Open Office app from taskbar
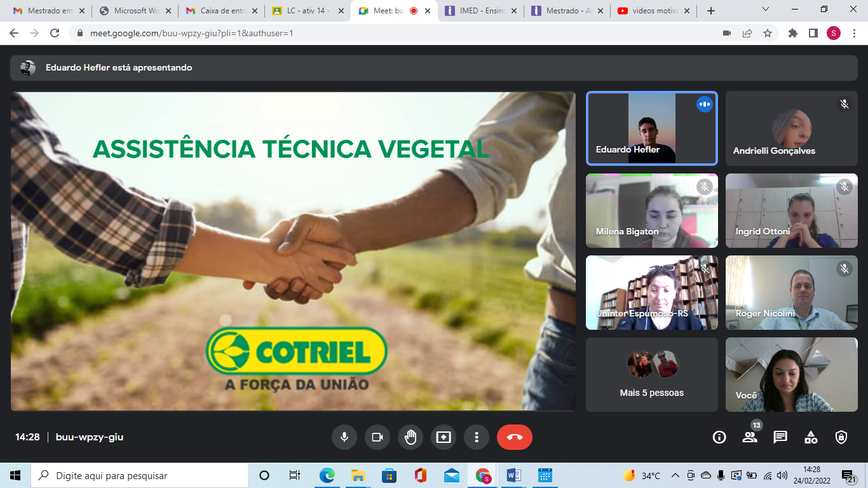 tap(420, 475)
